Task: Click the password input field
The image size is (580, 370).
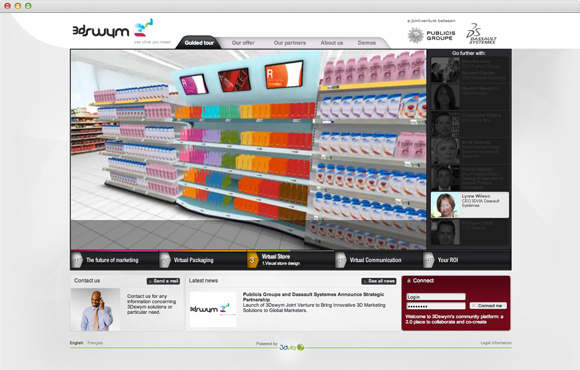Action: pyautogui.click(x=436, y=306)
